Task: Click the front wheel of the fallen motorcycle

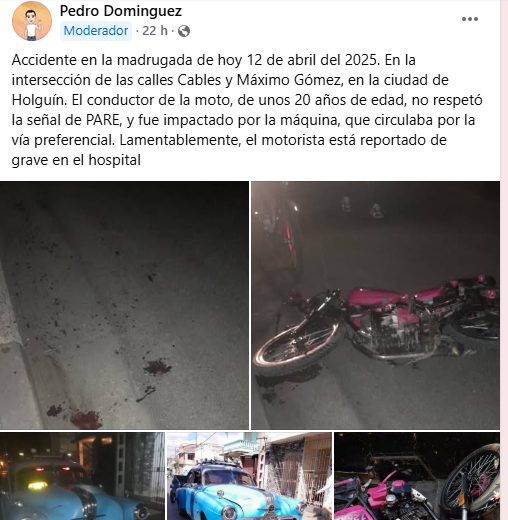Action: (x=296, y=344)
